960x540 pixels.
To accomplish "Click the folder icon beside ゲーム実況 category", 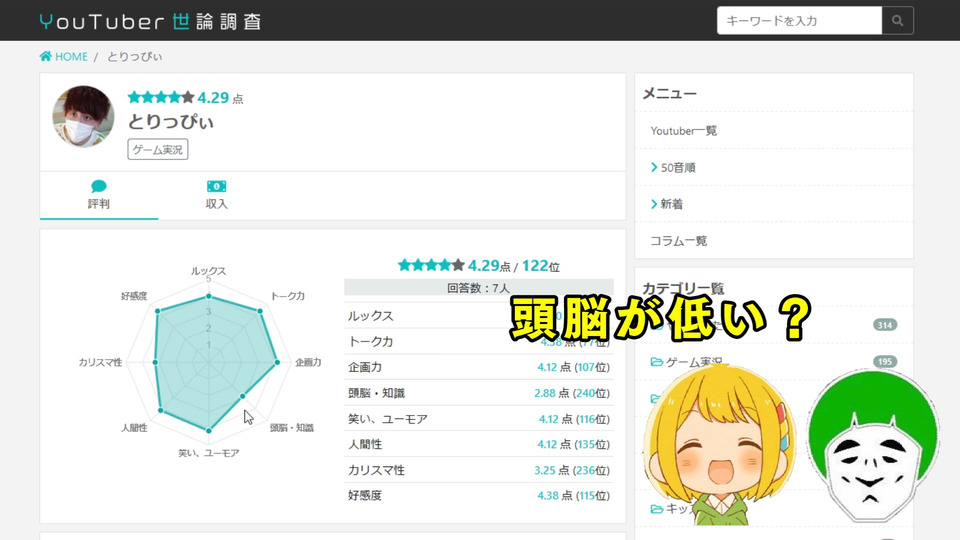I will pos(656,362).
